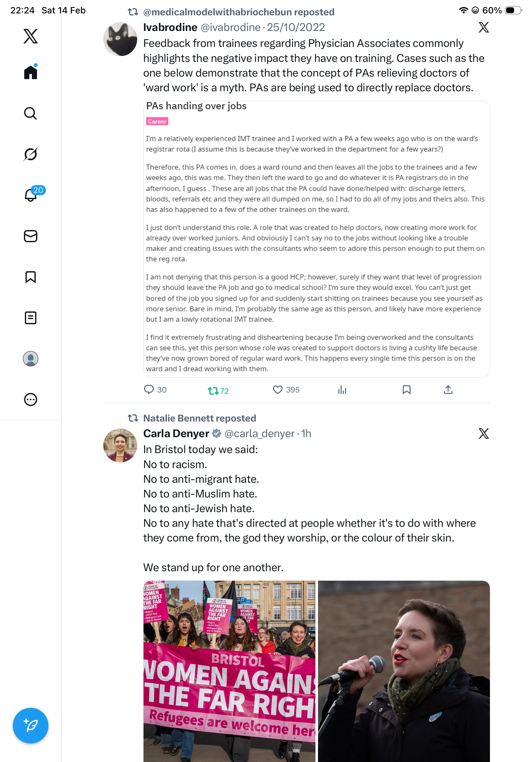Screen dimensions: 532x762
Task: Like Ivabrodine's post with 395 likes
Action: point(286,390)
